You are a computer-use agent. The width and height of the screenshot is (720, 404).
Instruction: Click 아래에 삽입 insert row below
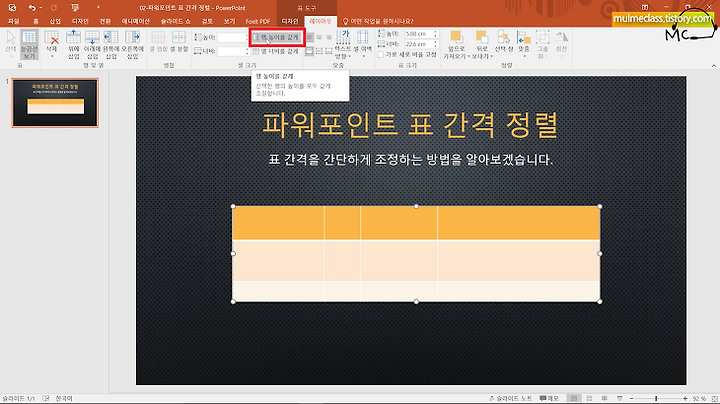coord(92,45)
